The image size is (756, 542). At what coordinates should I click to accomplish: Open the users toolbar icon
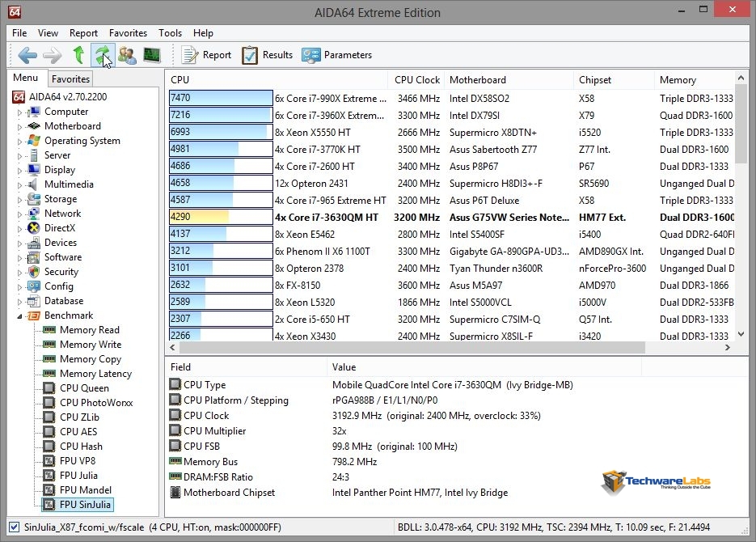click(127, 55)
